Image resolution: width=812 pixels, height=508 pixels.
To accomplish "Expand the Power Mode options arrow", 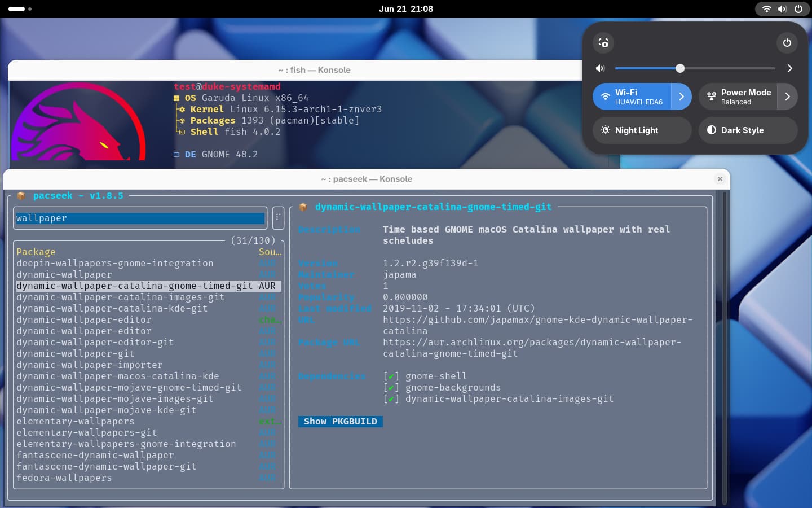I will point(788,97).
